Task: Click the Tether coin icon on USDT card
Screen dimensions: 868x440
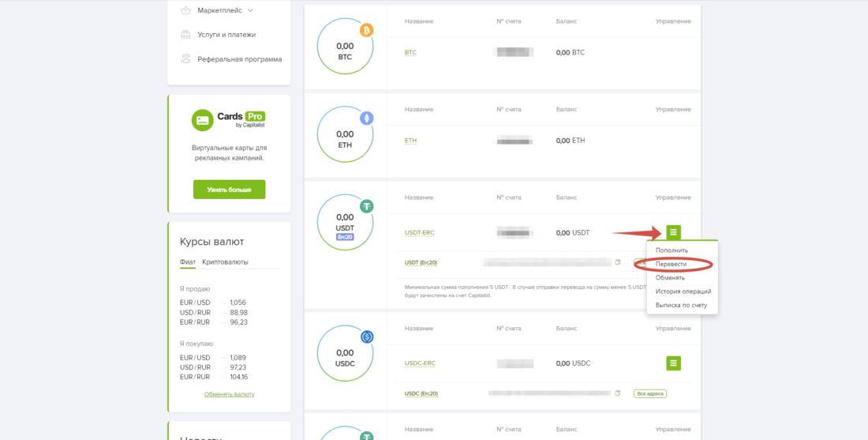Action: [x=366, y=206]
